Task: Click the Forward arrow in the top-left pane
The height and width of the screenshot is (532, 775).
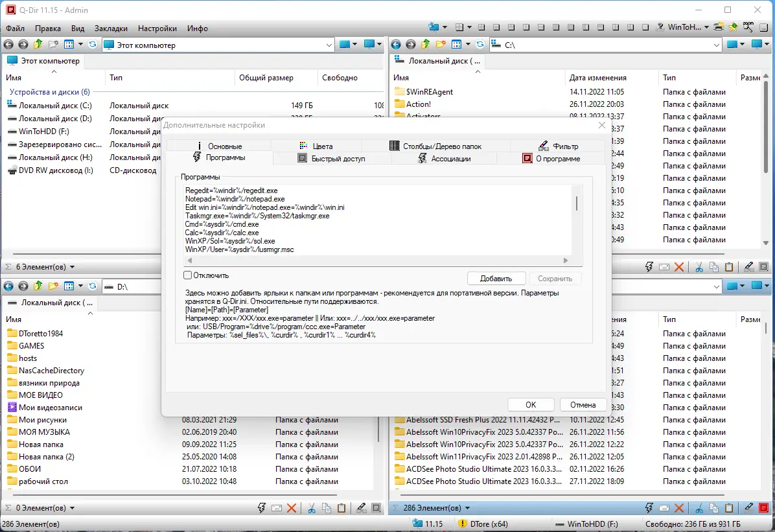Action: (23, 45)
